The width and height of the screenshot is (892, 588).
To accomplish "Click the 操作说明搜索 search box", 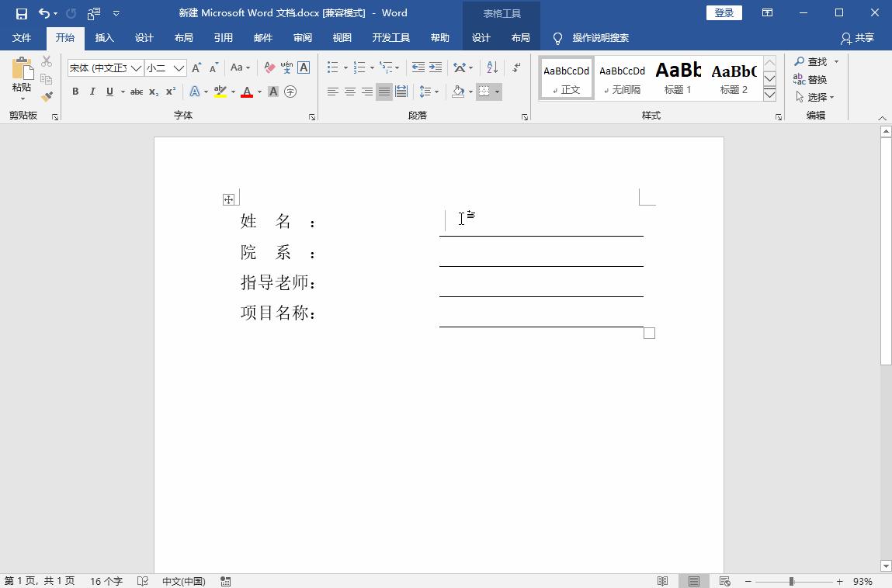I will pyautogui.click(x=600, y=38).
